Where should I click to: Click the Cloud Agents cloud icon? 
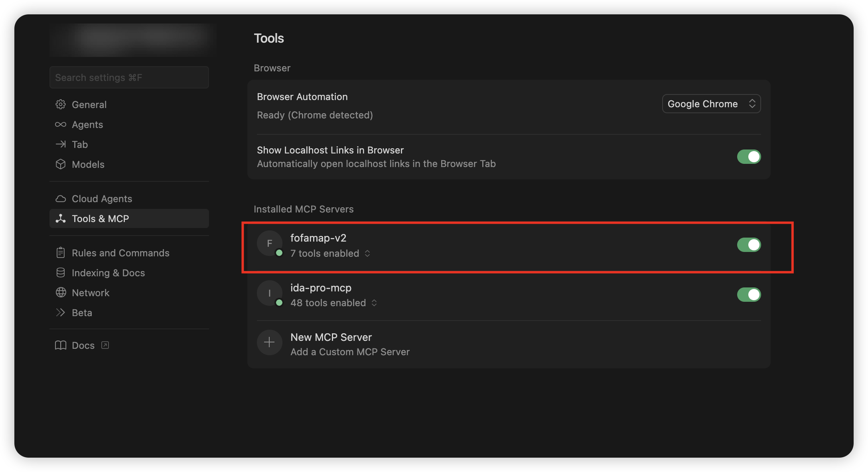(61, 199)
